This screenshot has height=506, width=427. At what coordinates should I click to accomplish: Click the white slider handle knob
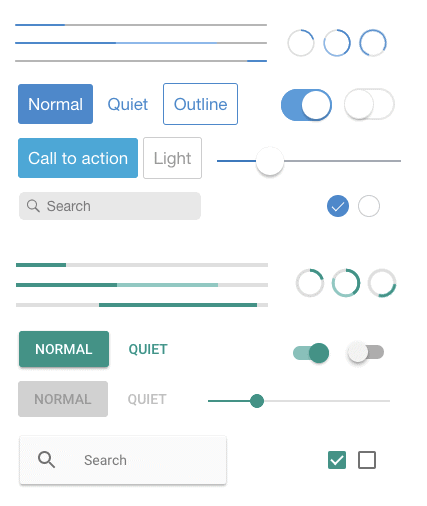(x=270, y=161)
